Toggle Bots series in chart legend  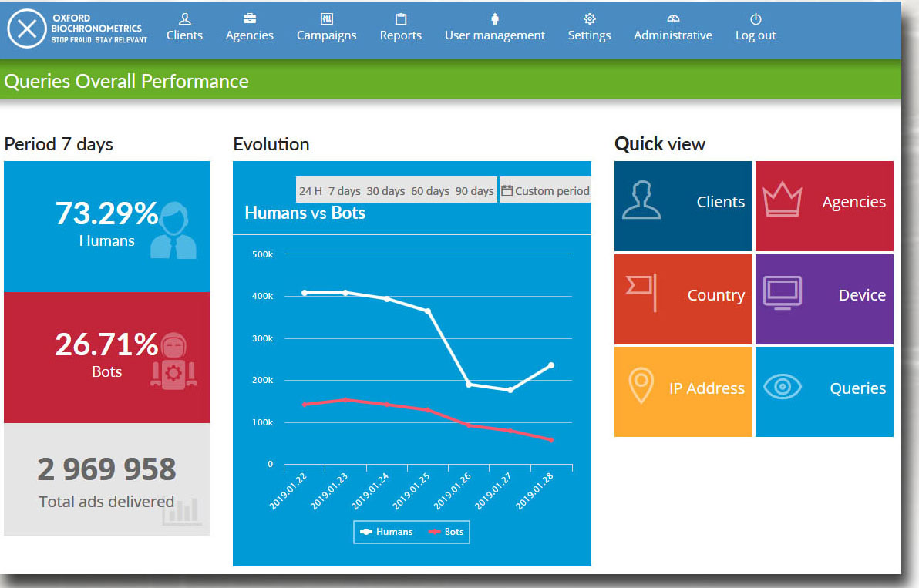pyautogui.click(x=446, y=532)
